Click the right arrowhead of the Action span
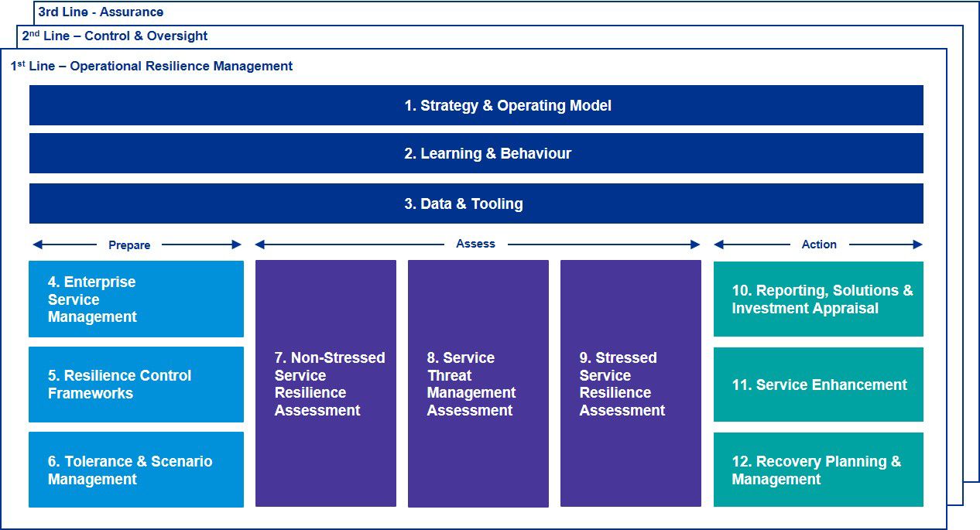Image resolution: width=980 pixels, height=530 pixels. point(918,244)
